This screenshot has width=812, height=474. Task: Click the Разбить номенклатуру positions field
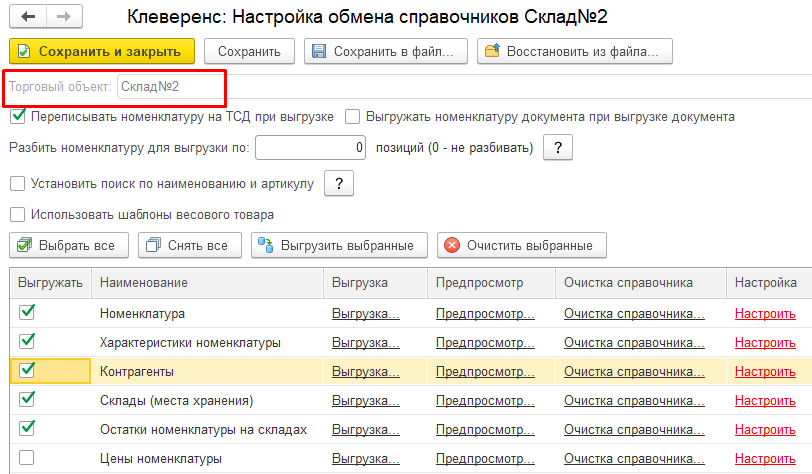311,148
